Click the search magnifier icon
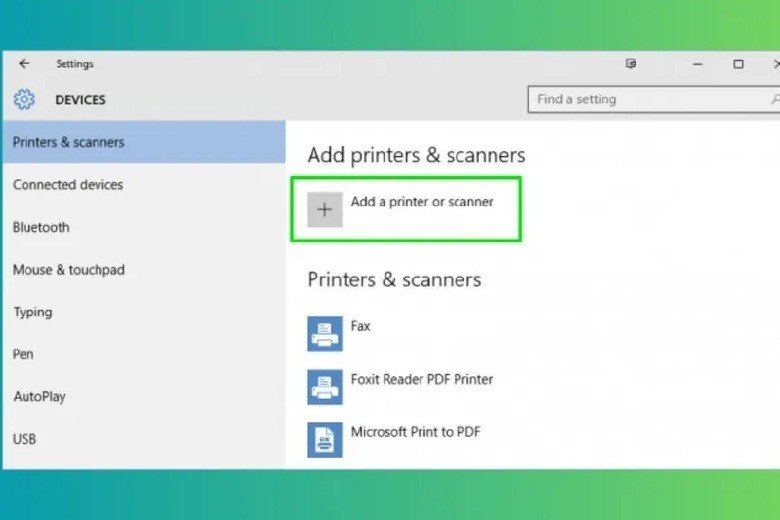The height and width of the screenshot is (520, 780). (775, 100)
